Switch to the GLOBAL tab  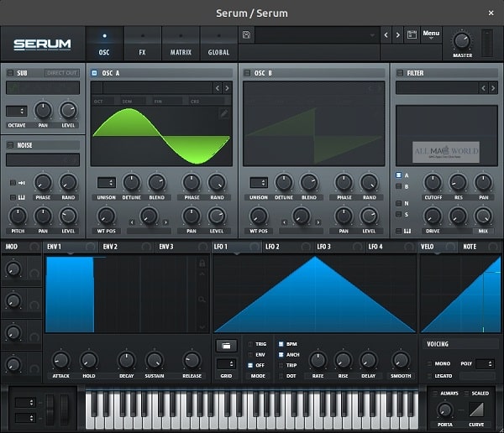[x=218, y=44]
